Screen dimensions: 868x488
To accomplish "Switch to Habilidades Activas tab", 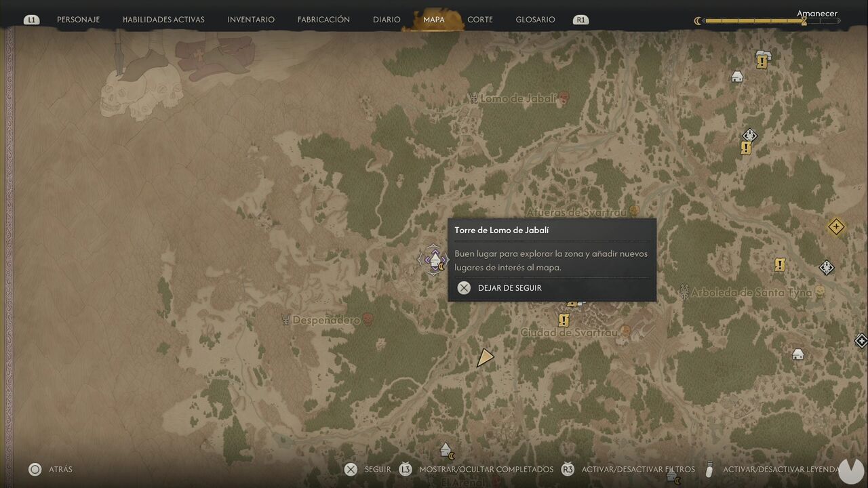I will point(163,20).
